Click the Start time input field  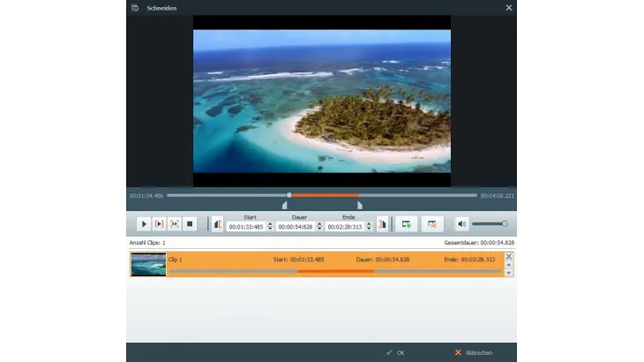pyautogui.click(x=246, y=227)
